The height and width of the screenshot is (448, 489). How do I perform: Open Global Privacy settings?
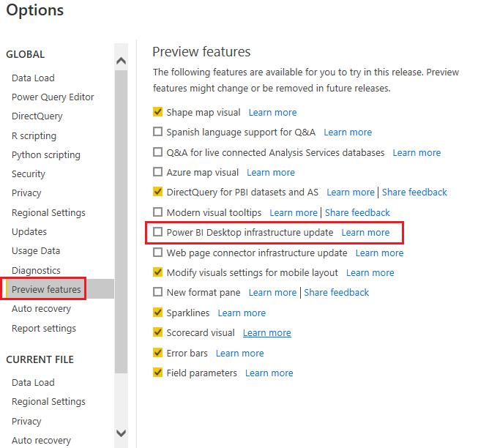click(26, 193)
